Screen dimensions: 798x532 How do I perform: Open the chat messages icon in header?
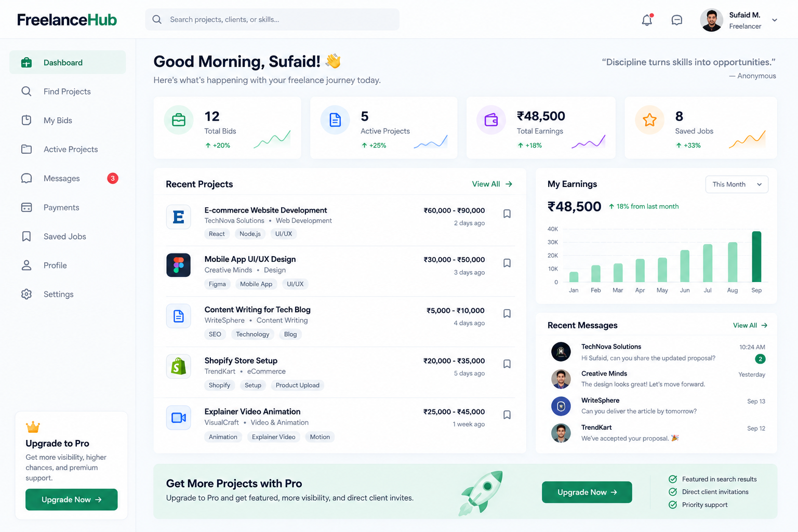[677, 20]
